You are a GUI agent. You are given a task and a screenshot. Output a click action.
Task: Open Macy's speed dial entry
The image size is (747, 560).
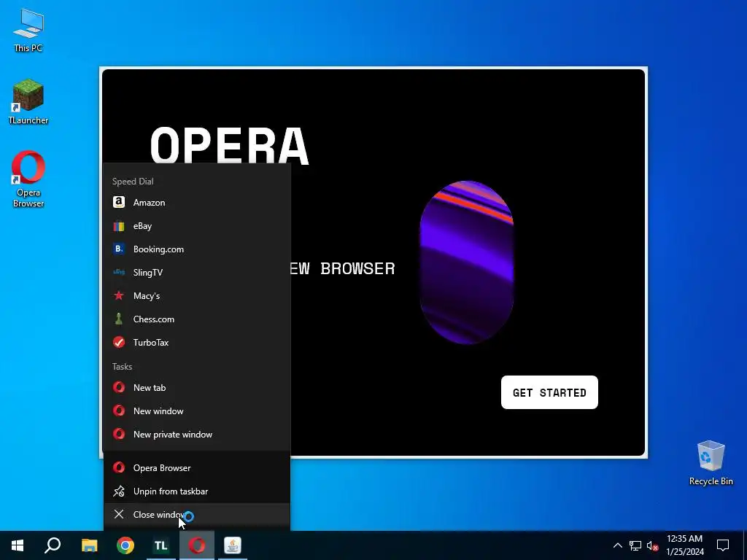point(197,296)
